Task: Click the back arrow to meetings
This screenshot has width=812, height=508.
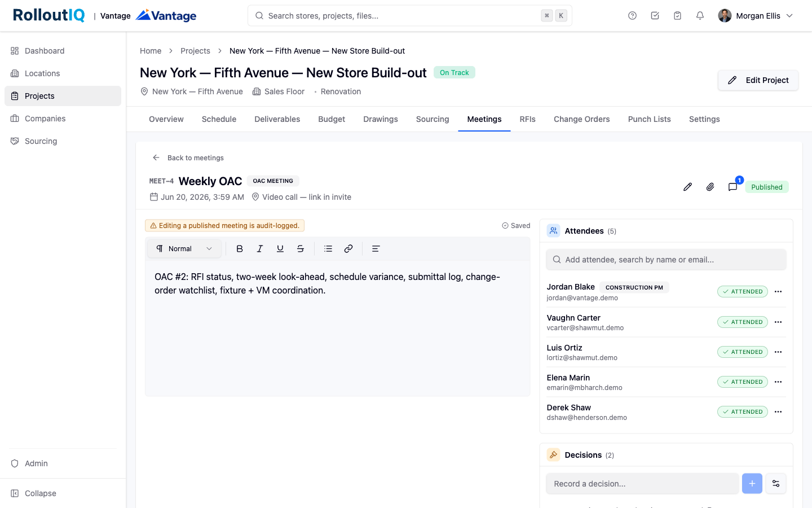Action: coord(156,158)
